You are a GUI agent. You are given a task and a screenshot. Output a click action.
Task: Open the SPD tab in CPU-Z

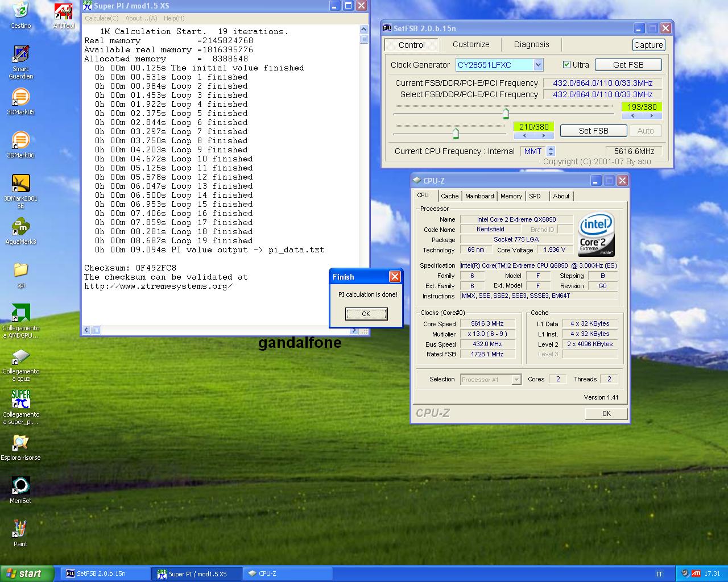click(535, 196)
